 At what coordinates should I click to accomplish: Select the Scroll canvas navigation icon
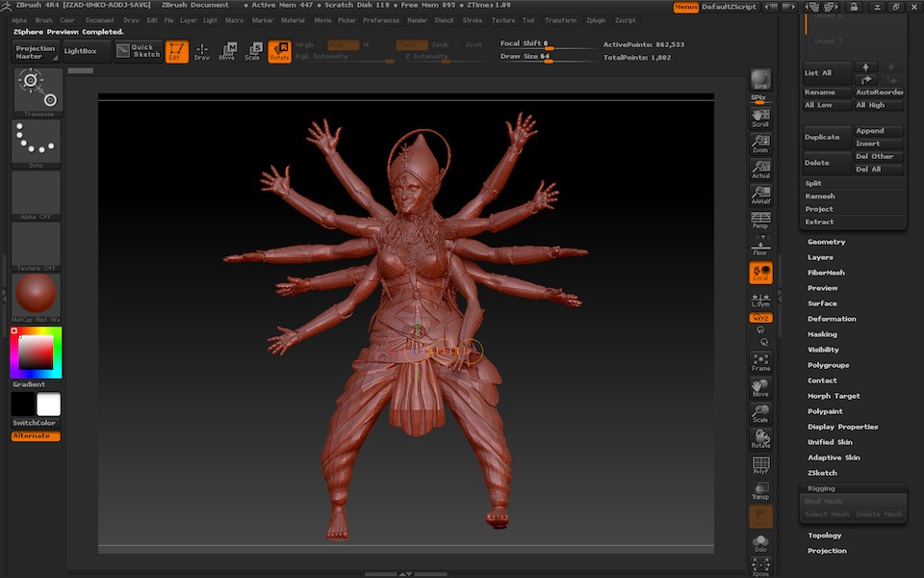(760, 118)
